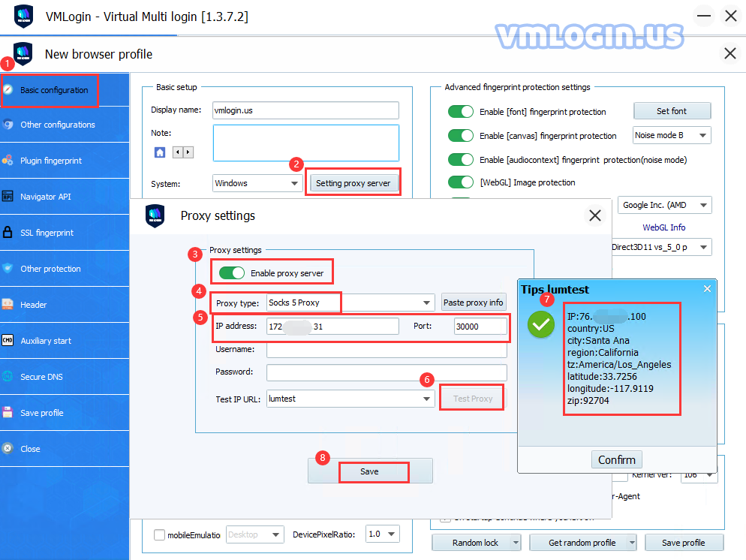Switch to SSL fingerprint tab
Viewport: 746px width, 560px height.
click(65, 233)
